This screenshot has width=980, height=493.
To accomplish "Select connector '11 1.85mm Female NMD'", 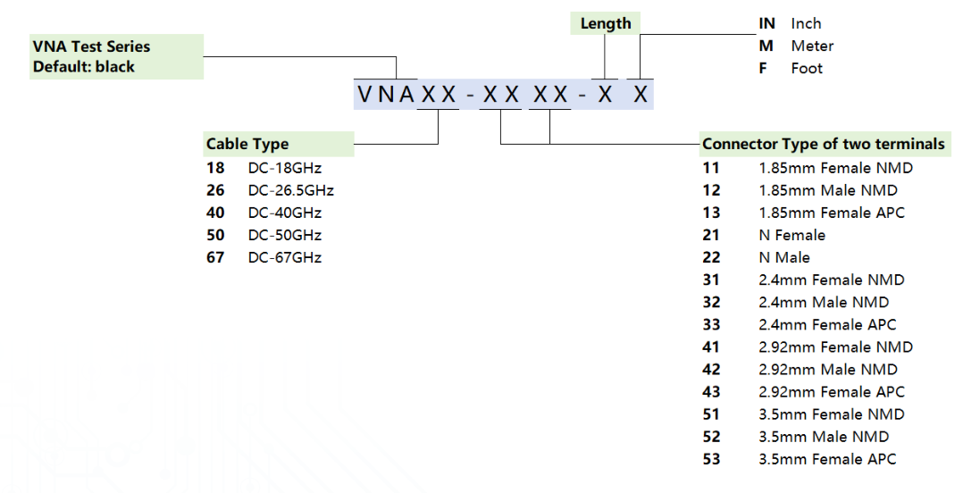I will [808, 168].
